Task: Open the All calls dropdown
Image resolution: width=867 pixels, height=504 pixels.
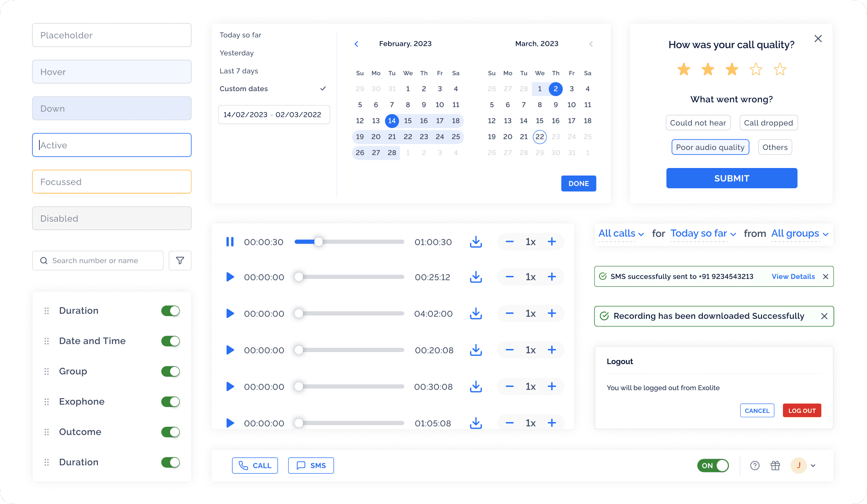Action: (x=620, y=234)
